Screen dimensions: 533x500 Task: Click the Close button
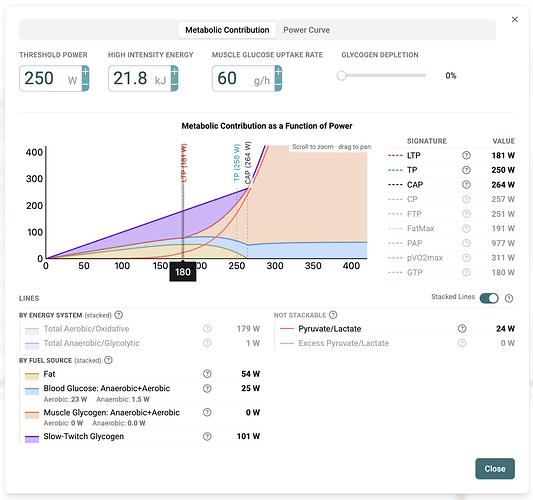(x=495, y=469)
